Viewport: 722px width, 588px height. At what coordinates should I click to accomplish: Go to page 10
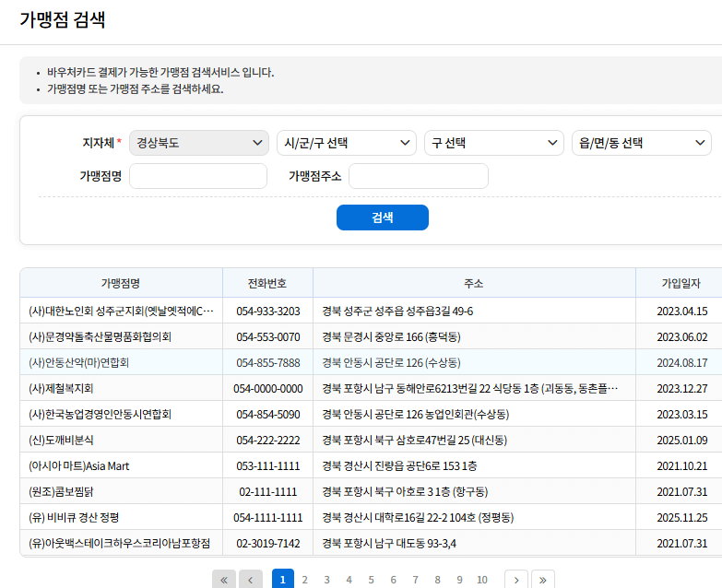point(481,580)
